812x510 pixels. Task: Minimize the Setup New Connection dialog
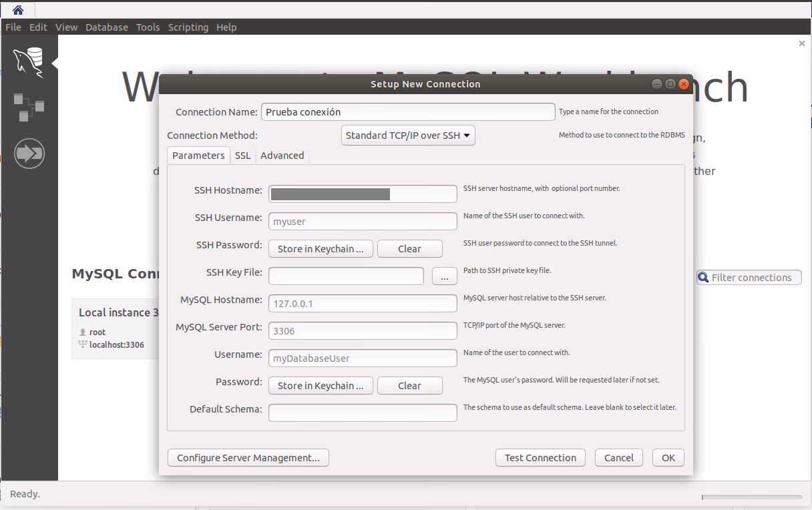point(657,84)
